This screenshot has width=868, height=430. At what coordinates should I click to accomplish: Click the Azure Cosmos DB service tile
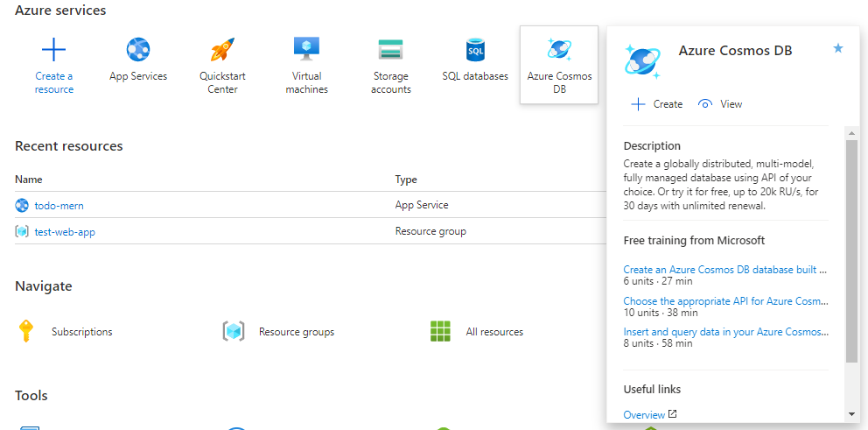click(559, 65)
